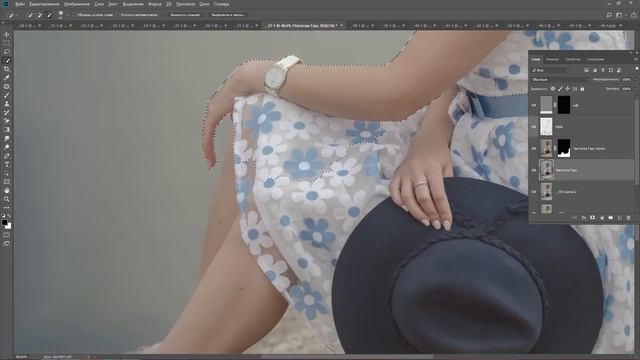640x360 pixels.
Task: Click the Add to Selection mode icon
Action: tap(40, 15)
